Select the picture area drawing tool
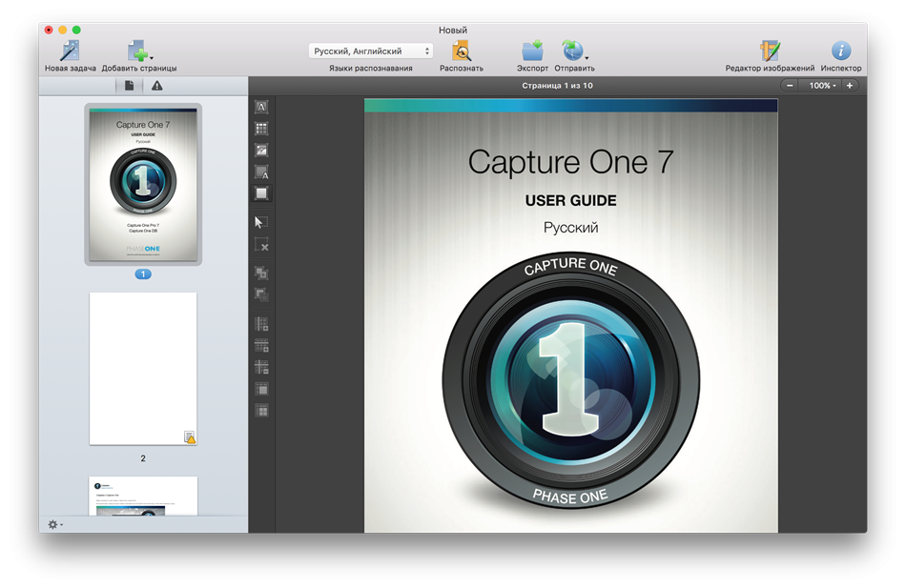 pos(261,151)
